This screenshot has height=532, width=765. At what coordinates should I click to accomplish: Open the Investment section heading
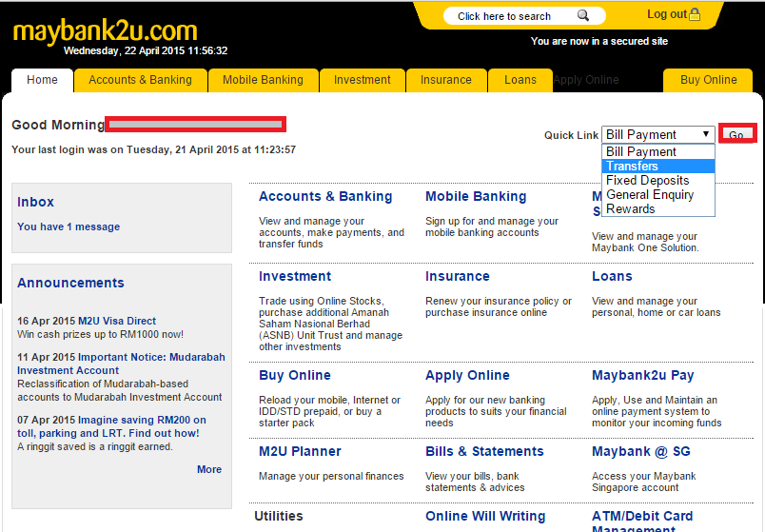[x=295, y=276]
